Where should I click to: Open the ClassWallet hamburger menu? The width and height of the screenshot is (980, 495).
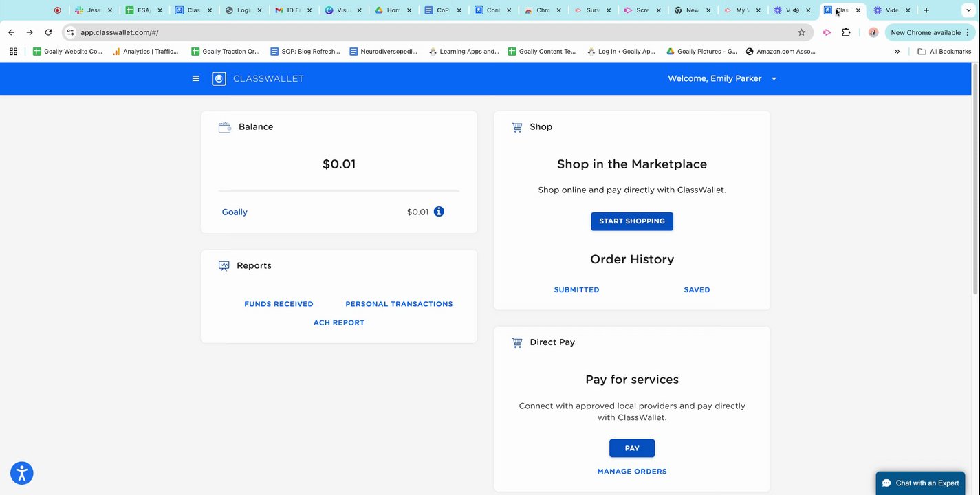pyautogui.click(x=196, y=78)
